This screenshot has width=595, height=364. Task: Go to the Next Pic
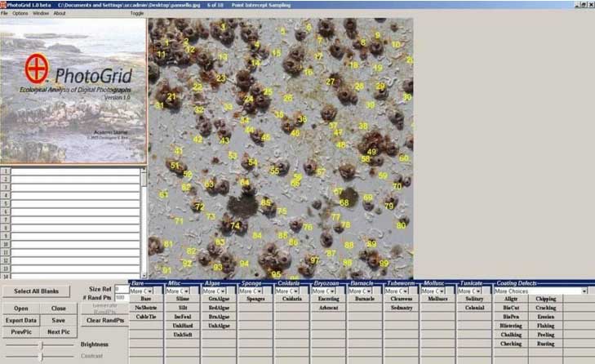pyautogui.click(x=59, y=332)
